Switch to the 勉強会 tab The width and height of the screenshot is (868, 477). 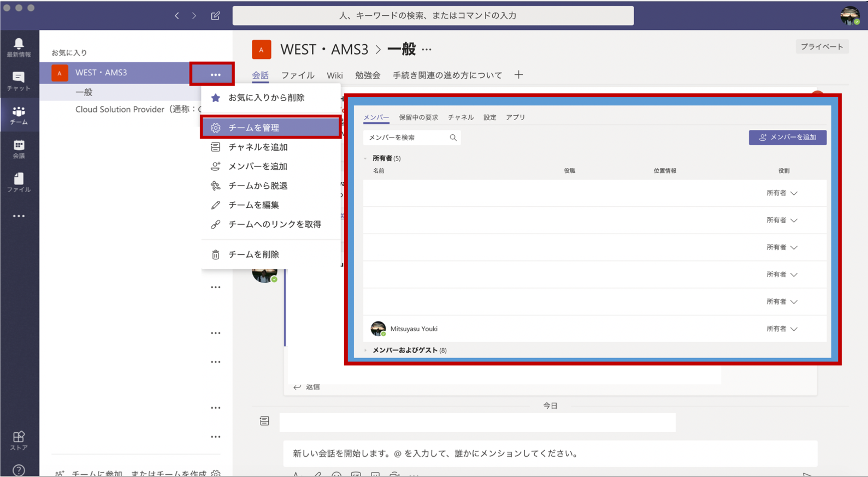pyautogui.click(x=368, y=75)
